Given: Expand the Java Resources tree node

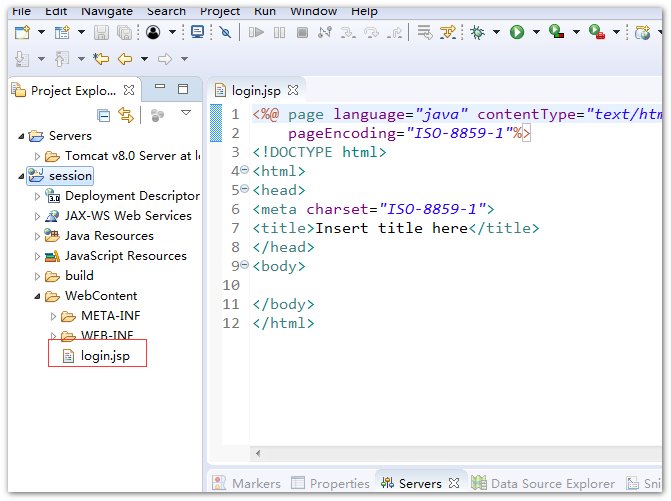Looking at the screenshot, I should pos(37,236).
